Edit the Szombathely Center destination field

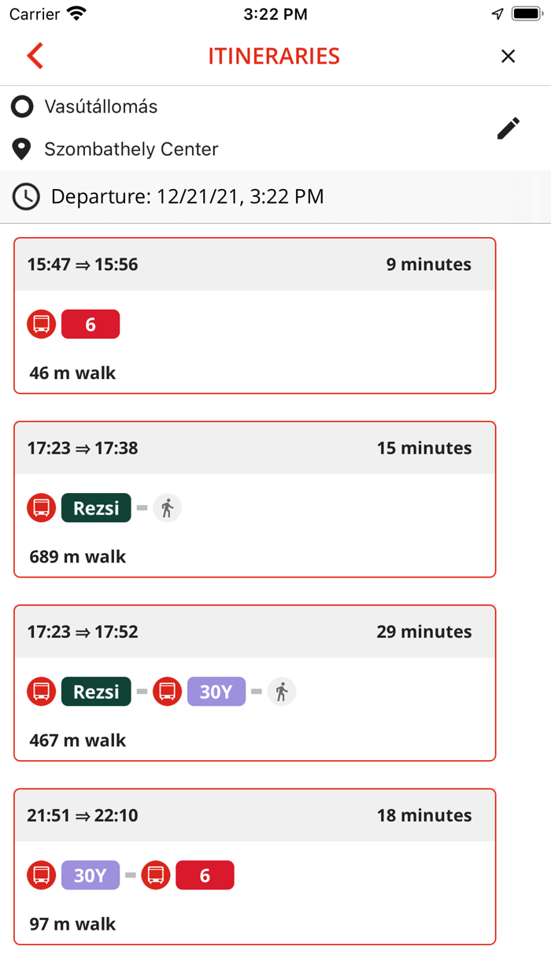coord(131,149)
